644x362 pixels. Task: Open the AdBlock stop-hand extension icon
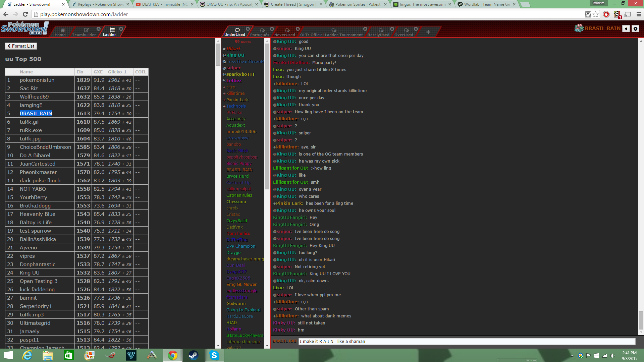point(606,14)
